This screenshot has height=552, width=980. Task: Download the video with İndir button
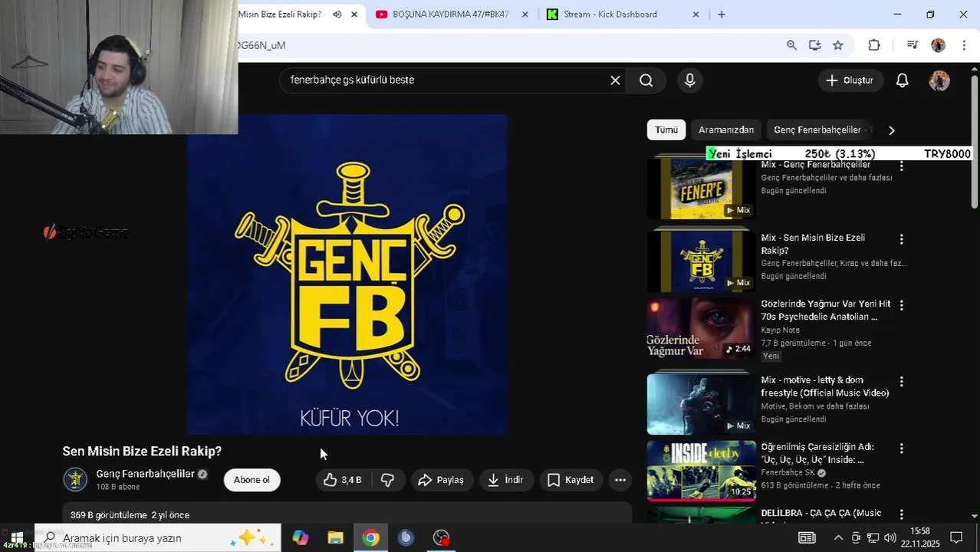(x=506, y=480)
